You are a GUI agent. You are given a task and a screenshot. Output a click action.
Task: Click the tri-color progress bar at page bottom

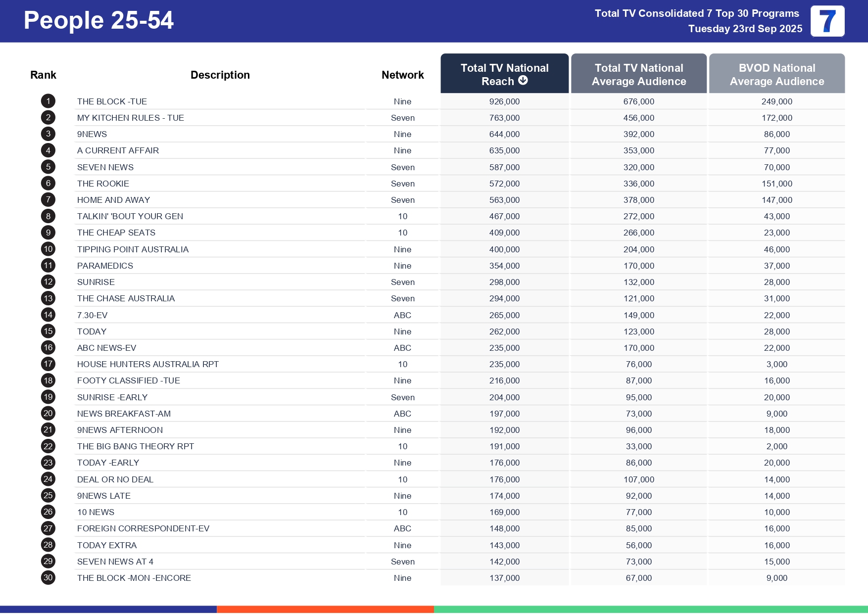pyautogui.click(x=434, y=610)
